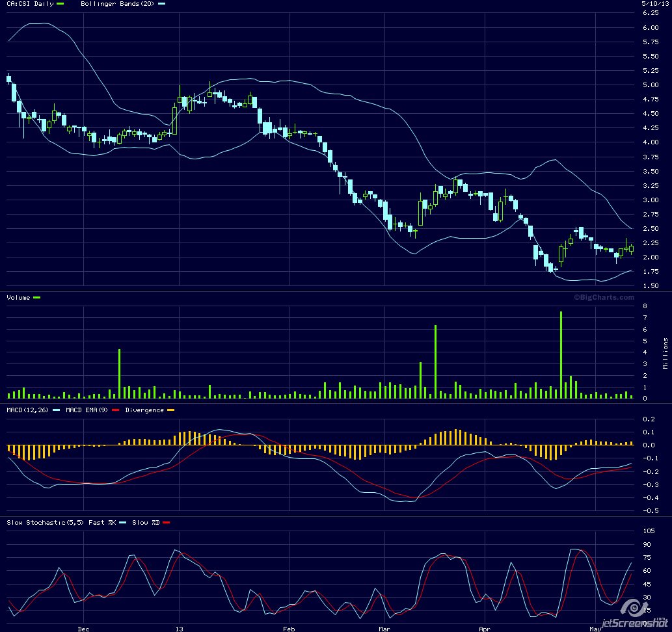Select the Feb marker on the time axis
The width and height of the screenshot is (672, 632).
pos(289,629)
